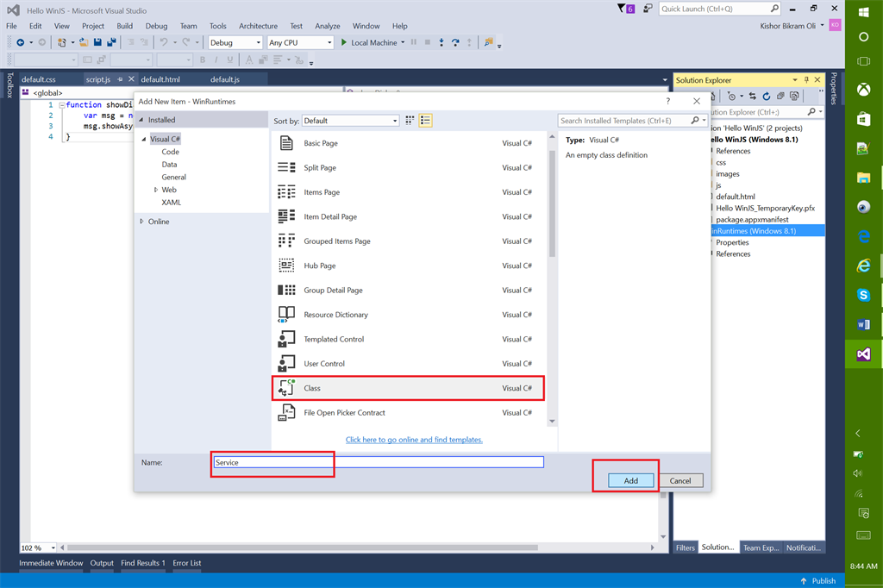
Task: Expand the Web tree node
Action: click(156, 190)
